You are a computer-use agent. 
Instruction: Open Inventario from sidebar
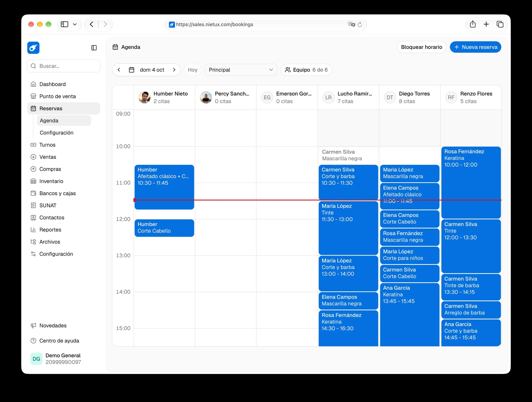pos(64,181)
